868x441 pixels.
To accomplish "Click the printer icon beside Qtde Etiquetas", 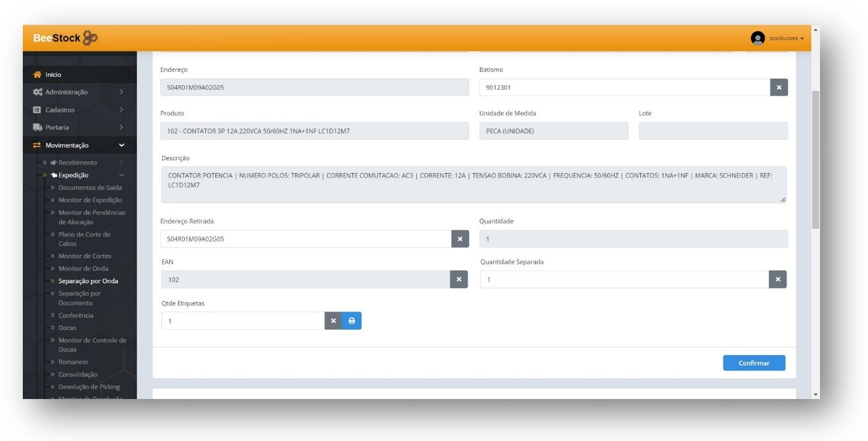I will click(x=352, y=321).
